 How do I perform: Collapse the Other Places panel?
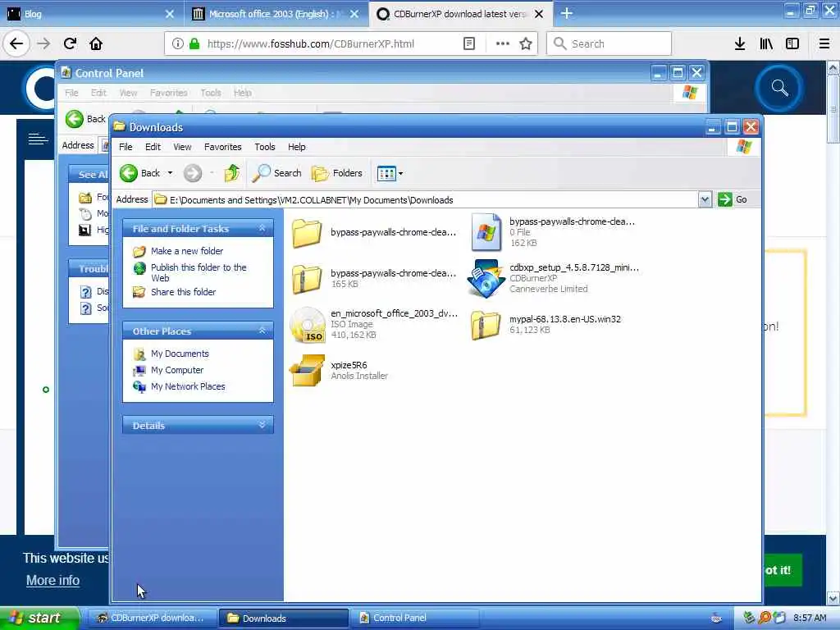262,331
